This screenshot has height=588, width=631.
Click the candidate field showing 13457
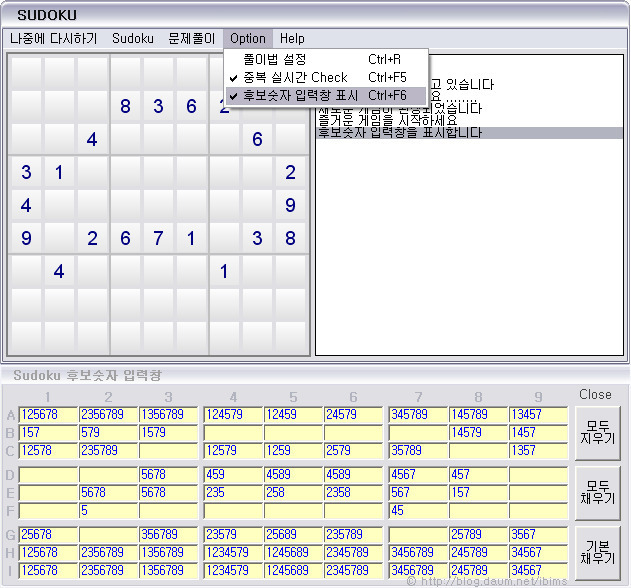[538, 414]
